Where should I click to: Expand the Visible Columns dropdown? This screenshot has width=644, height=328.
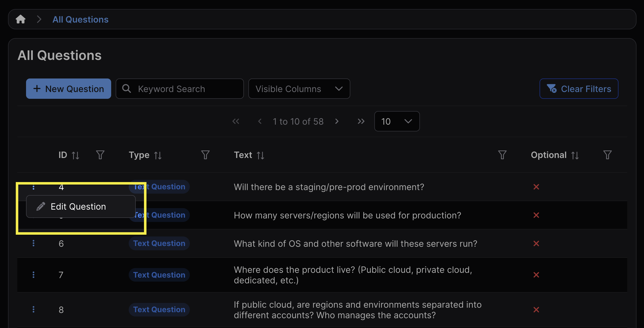tap(299, 89)
